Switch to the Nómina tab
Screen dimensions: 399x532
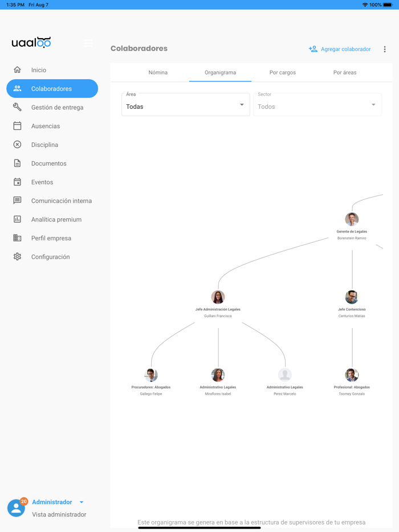click(158, 72)
